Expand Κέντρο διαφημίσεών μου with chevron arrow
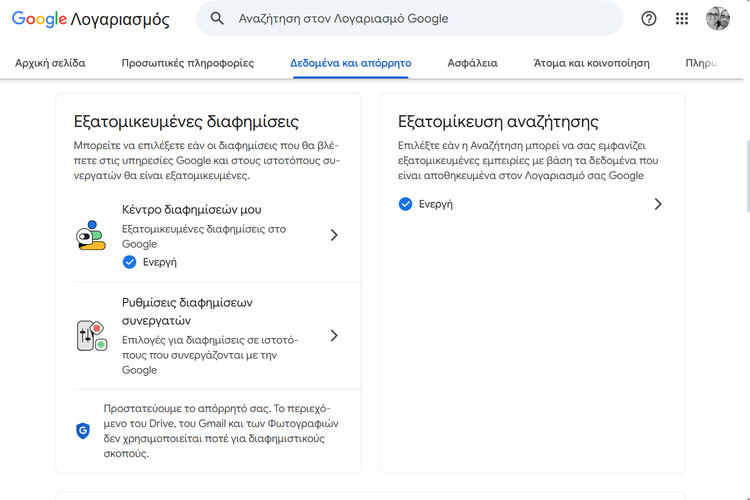Image resolution: width=750 pixels, height=500 pixels. 334,235
